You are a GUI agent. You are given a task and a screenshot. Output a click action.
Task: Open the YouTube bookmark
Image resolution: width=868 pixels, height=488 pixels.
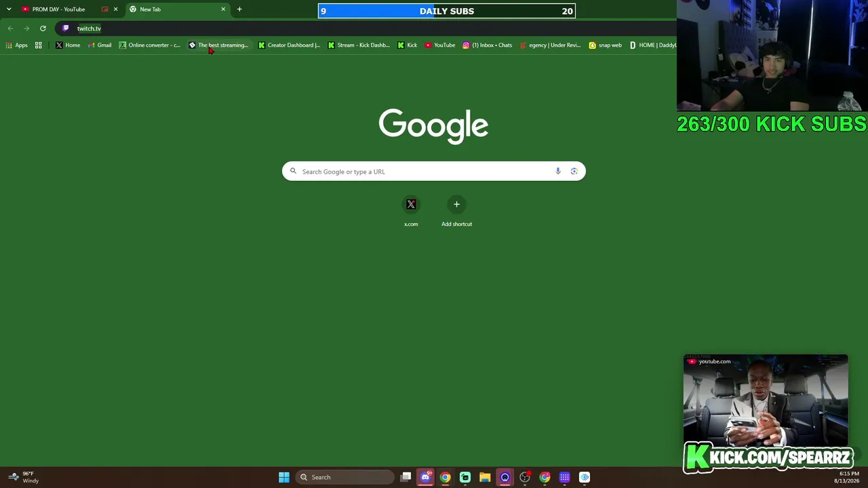(x=439, y=45)
